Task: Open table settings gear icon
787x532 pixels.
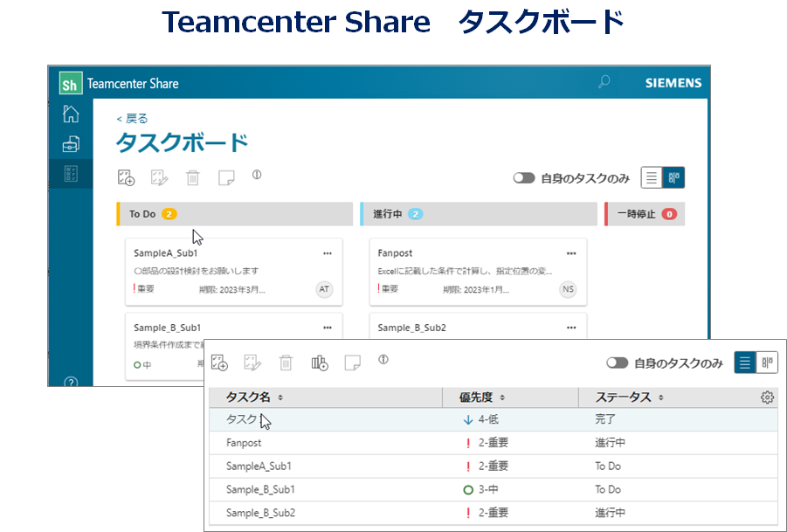Action: [x=767, y=397]
